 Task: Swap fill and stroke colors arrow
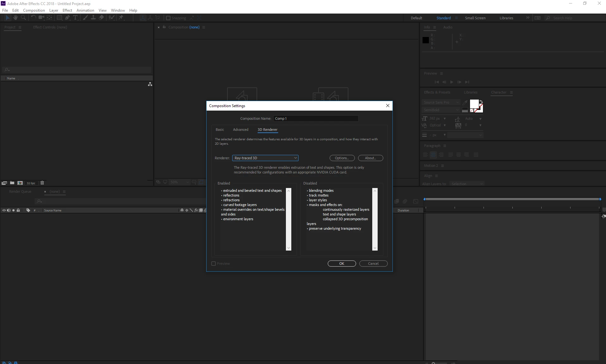tap(481, 101)
